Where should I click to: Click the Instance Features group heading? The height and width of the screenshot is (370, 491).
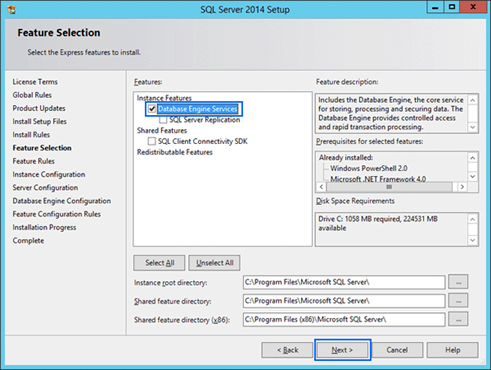click(164, 98)
